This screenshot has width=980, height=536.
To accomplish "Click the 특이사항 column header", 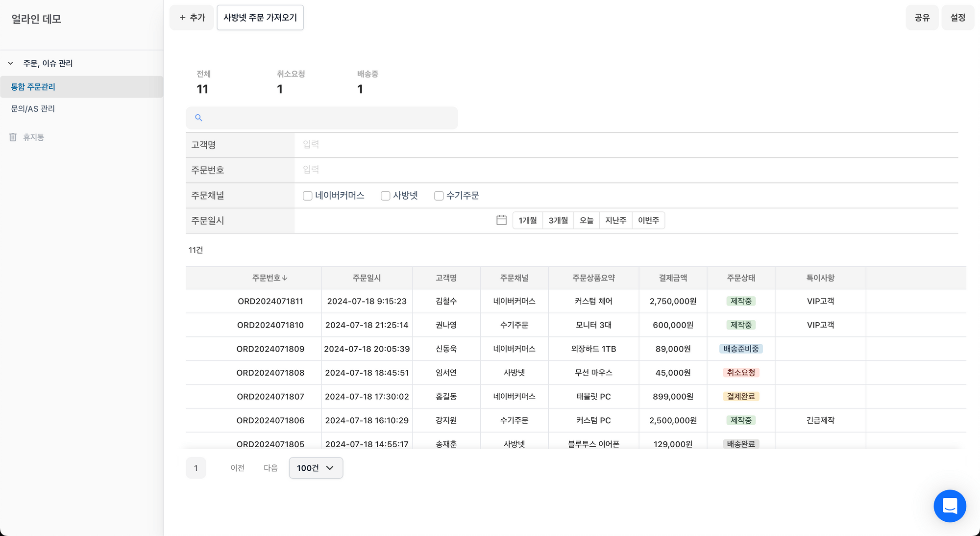I will pos(821,278).
